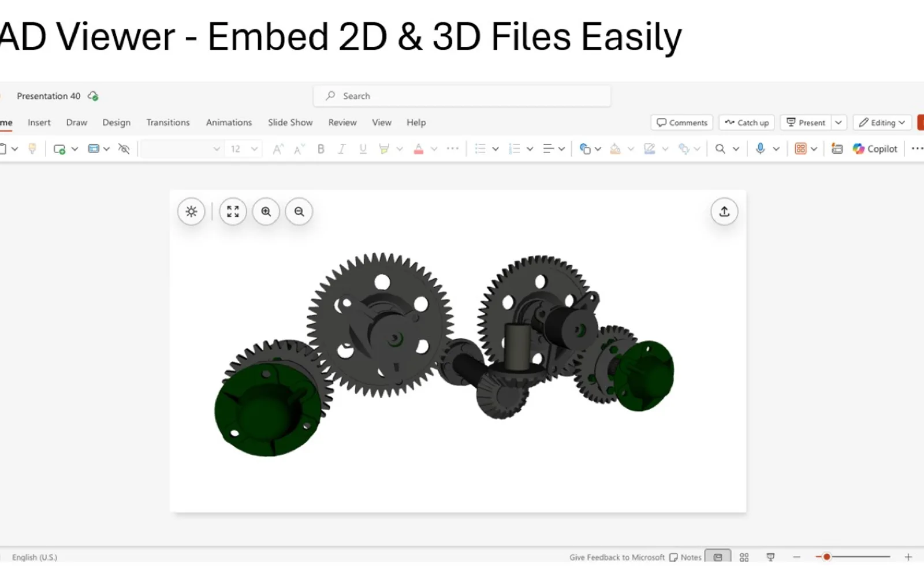Open the Animations tab

[229, 123]
